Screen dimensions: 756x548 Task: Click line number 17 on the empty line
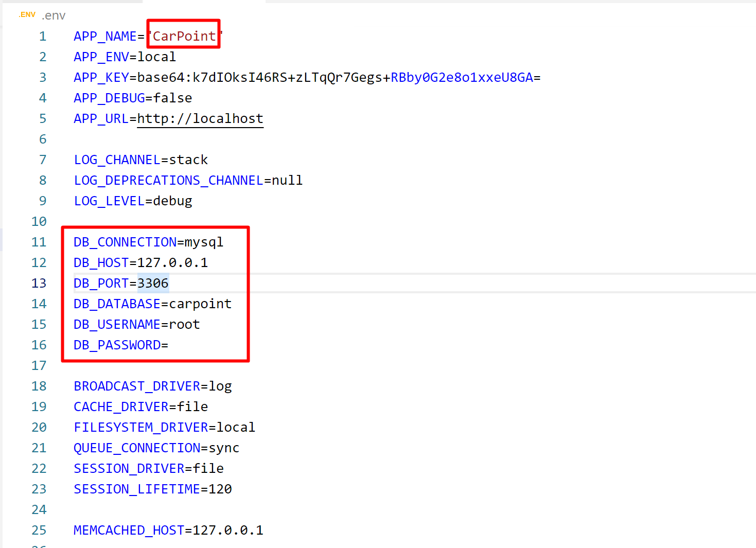[x=39, y=366]
